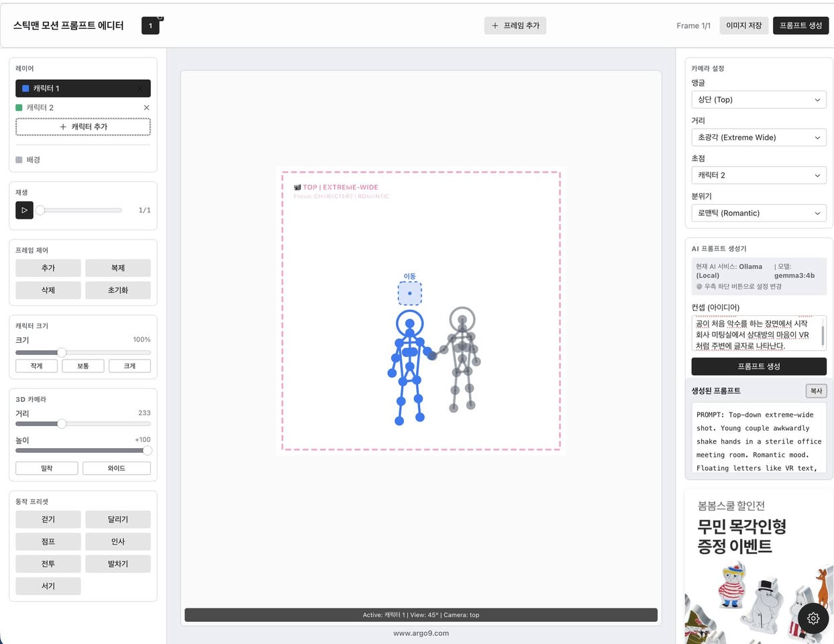
Task: Remove 캐릭터 2 with its X icon
Action: tap(146, 107)
